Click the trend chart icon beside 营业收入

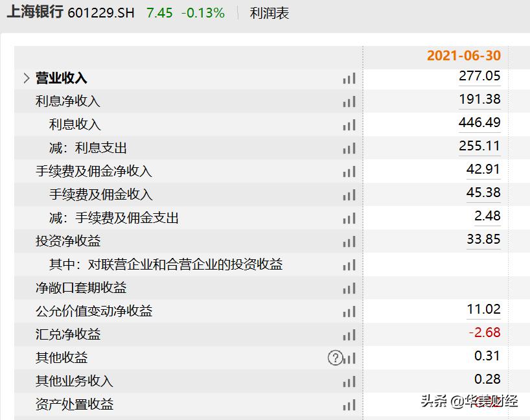click(x=349, y=78)
